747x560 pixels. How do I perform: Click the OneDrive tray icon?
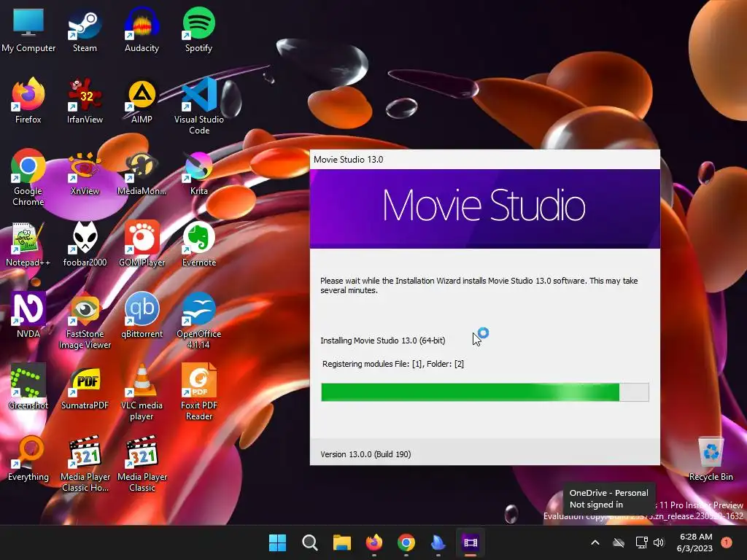point(619,542)
